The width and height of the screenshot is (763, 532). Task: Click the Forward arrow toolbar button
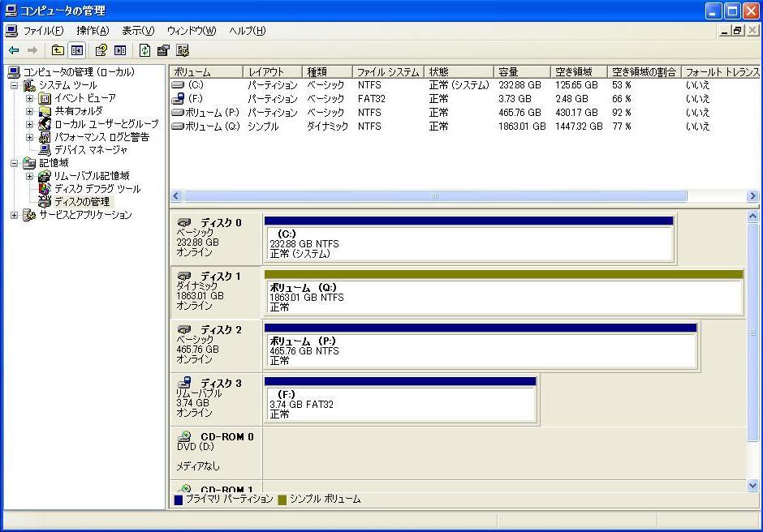point(32,50)
